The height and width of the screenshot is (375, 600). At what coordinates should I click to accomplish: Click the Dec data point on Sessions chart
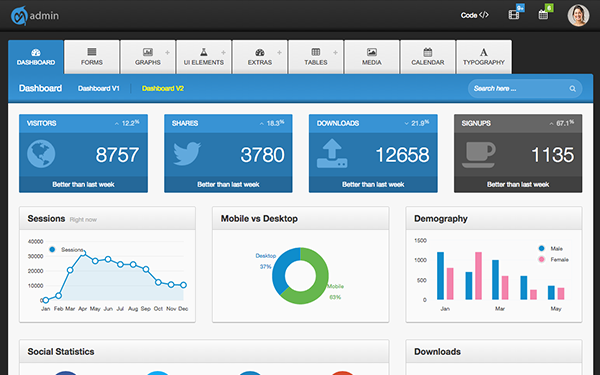click(x=183, y=285)
